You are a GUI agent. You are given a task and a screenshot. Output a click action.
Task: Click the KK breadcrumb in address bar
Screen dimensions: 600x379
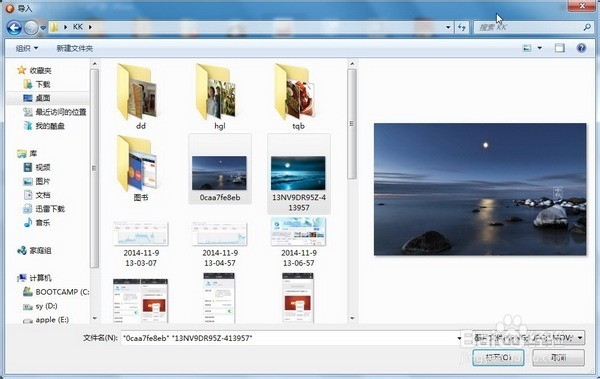[78, 27]
